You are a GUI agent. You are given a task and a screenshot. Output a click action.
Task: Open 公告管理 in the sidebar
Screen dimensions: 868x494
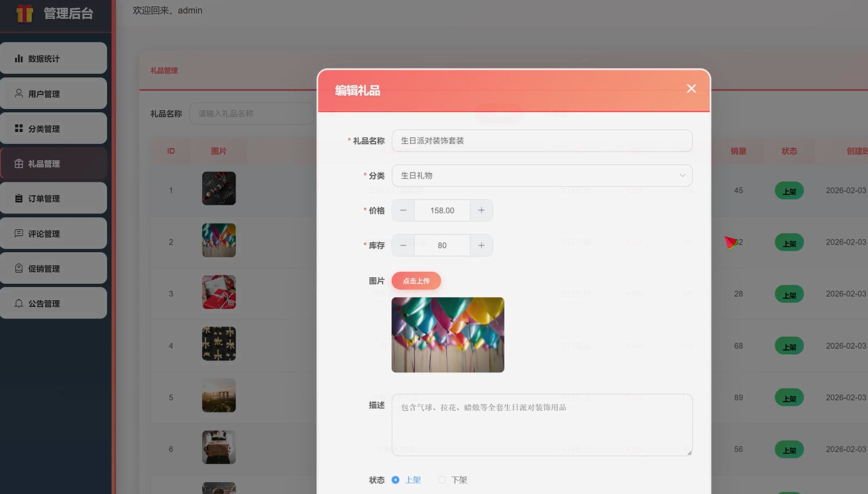[x=53, y=303]
